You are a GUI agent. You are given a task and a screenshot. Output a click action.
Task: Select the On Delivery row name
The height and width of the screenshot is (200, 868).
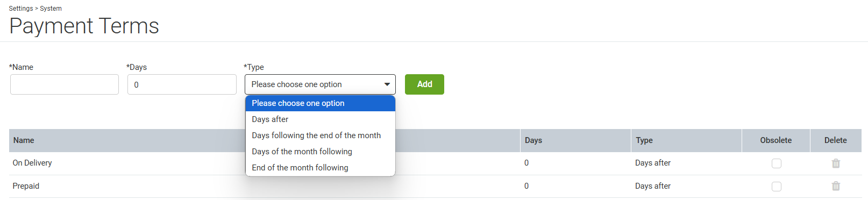point(32,163)
